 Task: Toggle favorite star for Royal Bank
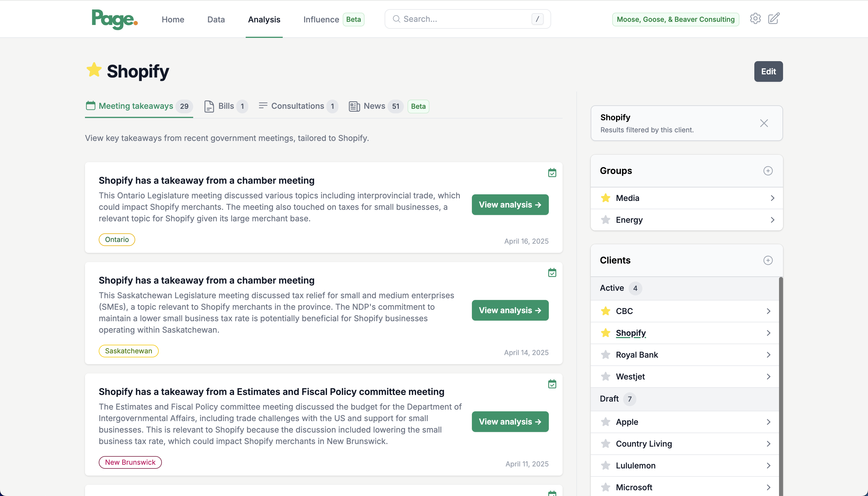pos(606,354)
